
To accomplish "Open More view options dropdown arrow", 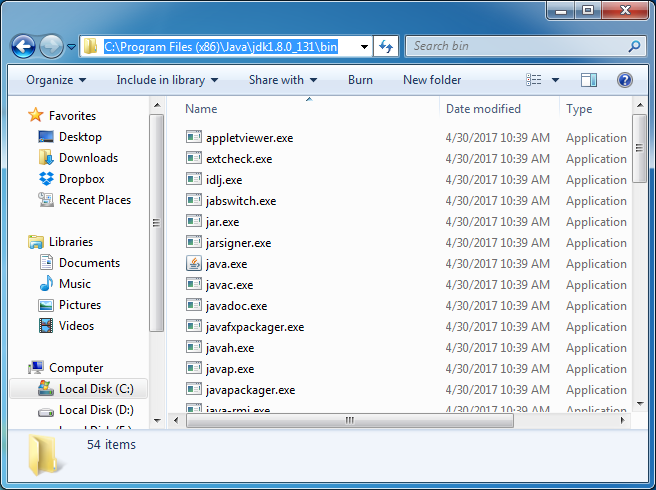I will click(x=555, y=80).
